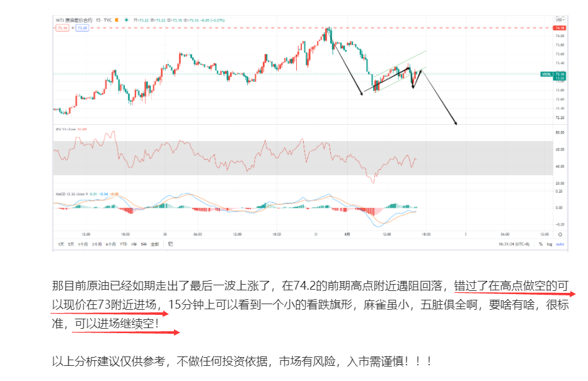
Task: Click the MACD 12 26 indicator label
Action: click(x=71, y=194)
